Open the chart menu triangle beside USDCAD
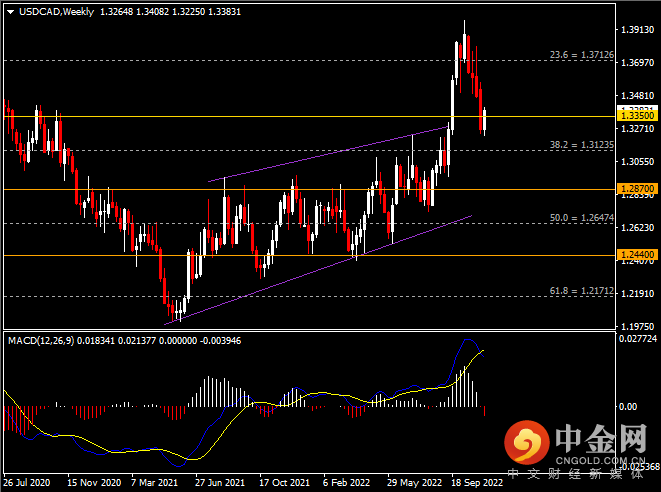 pos(11,12)
